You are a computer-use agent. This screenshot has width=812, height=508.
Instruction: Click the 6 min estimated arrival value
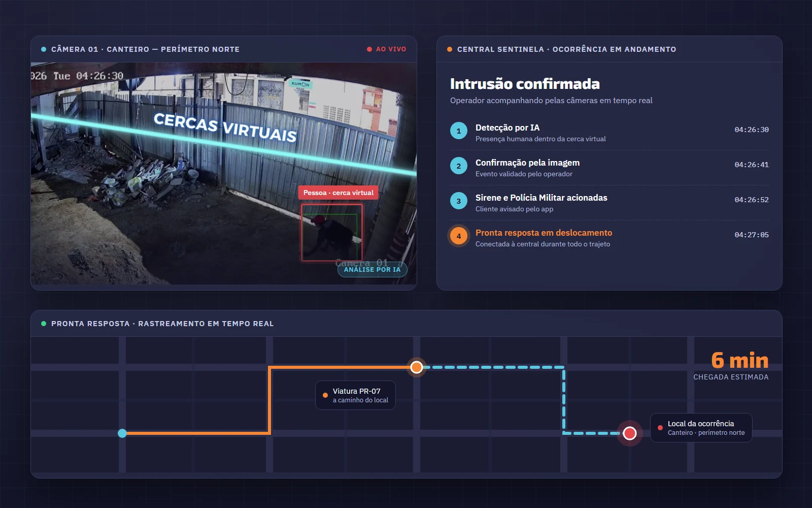pyautogui.click(x=740, y=361)
